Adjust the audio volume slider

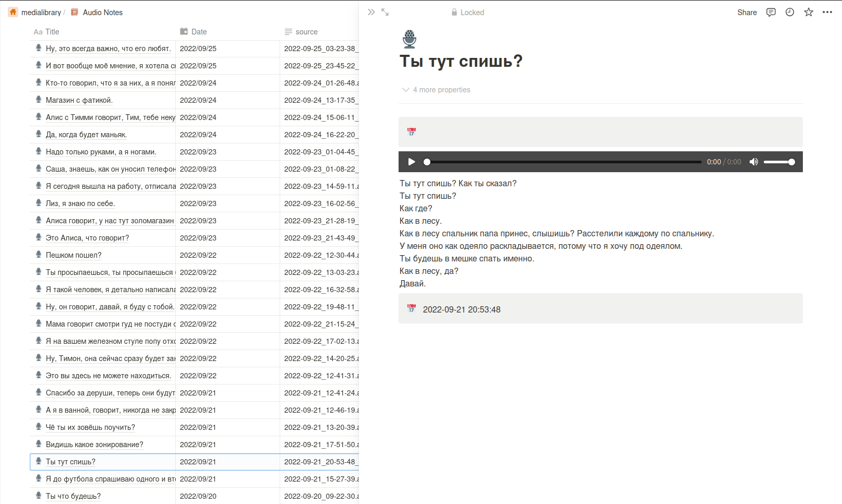(x=779, y=162)
